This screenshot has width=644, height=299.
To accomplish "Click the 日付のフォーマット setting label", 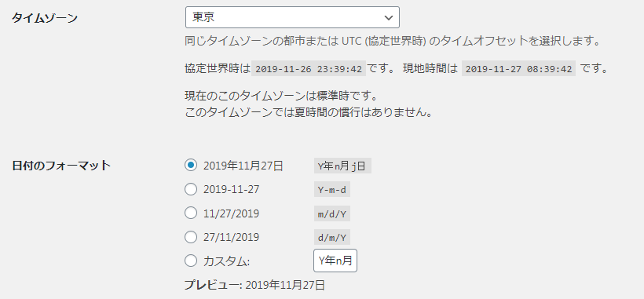I will (60, 166).
